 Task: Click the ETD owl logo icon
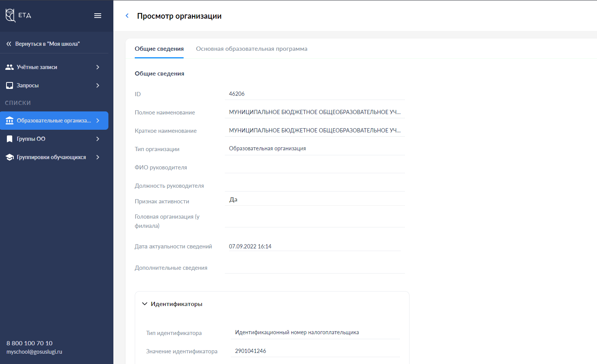click(x=10, y=15)
